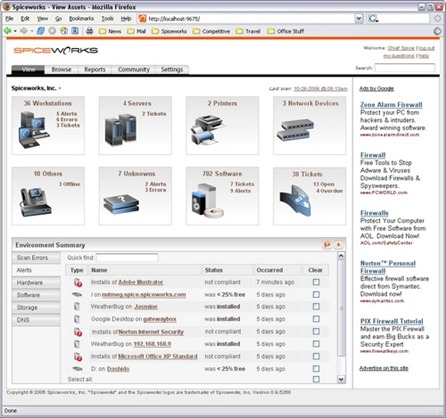Switch to the Community tab

[133, 69]
